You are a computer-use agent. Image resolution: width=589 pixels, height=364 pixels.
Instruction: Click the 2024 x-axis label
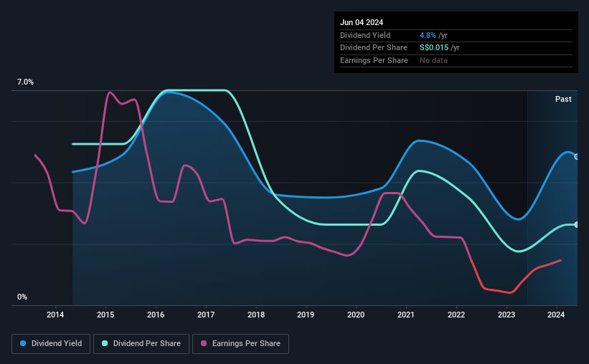pyautogui.click(x=556, y=315)
